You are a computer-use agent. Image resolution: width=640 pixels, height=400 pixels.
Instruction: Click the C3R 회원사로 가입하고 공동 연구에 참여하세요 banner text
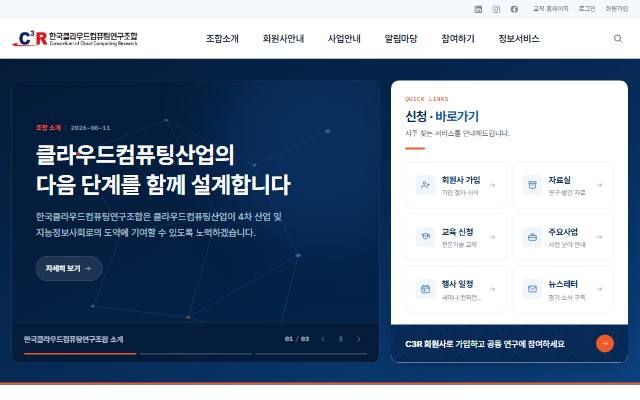pos(485,344)
